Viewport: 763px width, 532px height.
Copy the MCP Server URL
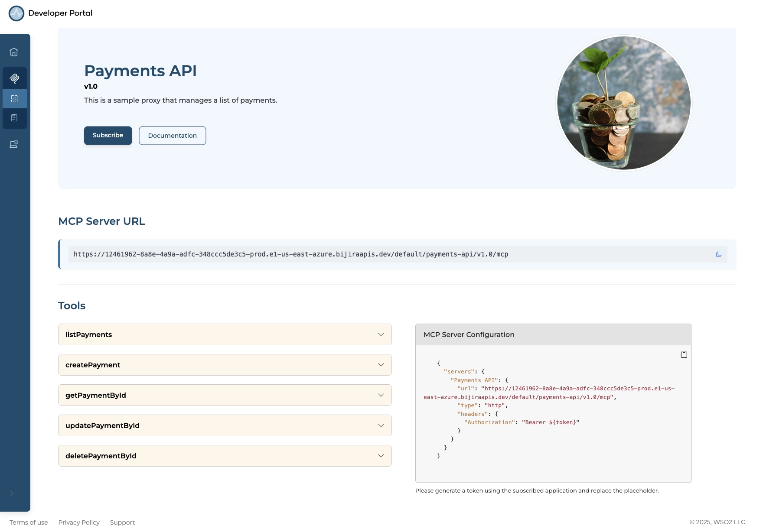[x=719, y=254]
